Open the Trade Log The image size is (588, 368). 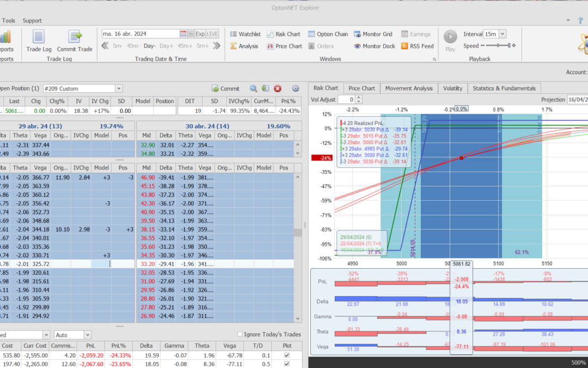(39, 40)
